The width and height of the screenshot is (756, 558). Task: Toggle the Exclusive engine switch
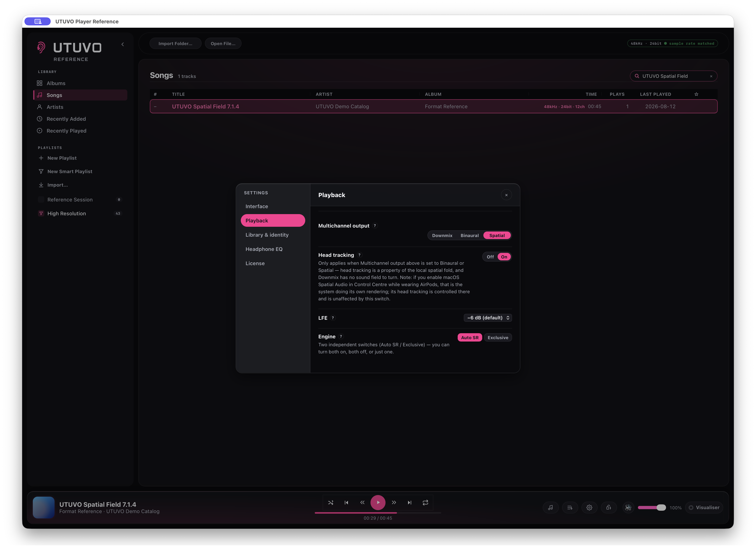click(x=498, y=337)
